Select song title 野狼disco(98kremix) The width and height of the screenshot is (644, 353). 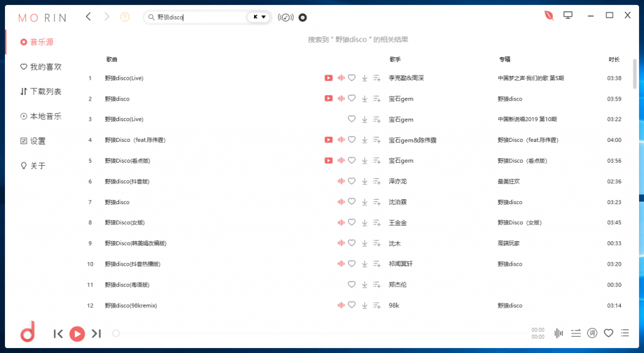coord(131,305)
